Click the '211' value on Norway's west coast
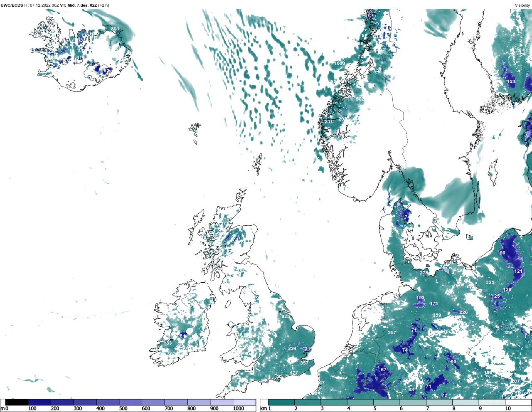 coord(329,122)
